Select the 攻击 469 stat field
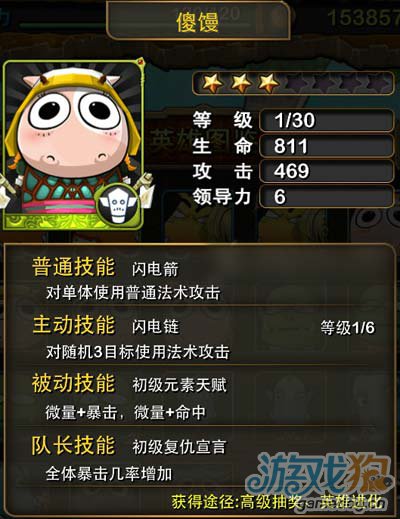400x519 pixels. [326, 171]
